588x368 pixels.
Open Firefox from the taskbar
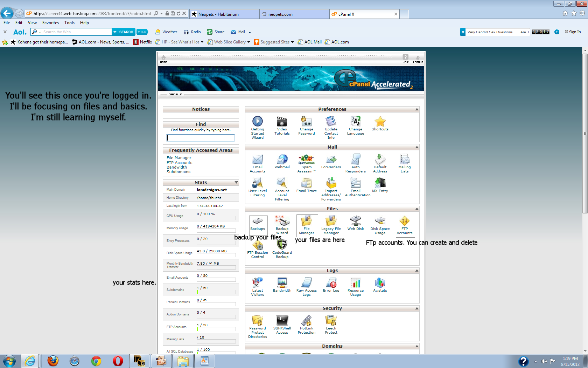click(53, 361)
